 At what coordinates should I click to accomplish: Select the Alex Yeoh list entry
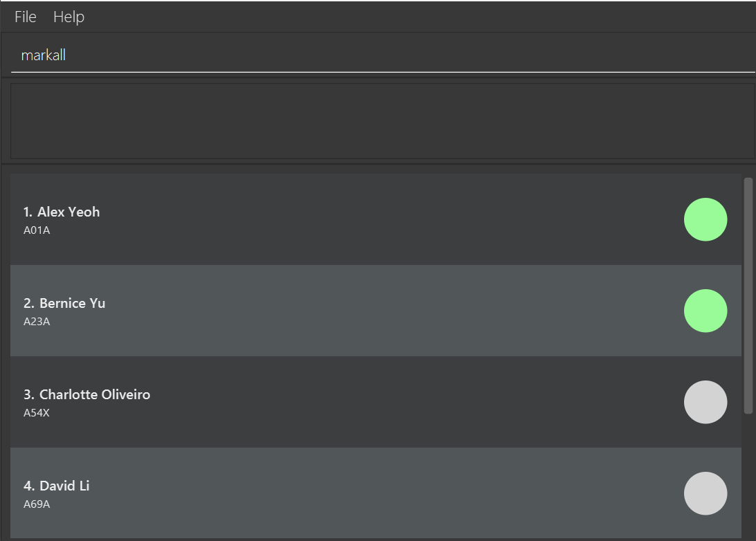(x=376, y=219)
